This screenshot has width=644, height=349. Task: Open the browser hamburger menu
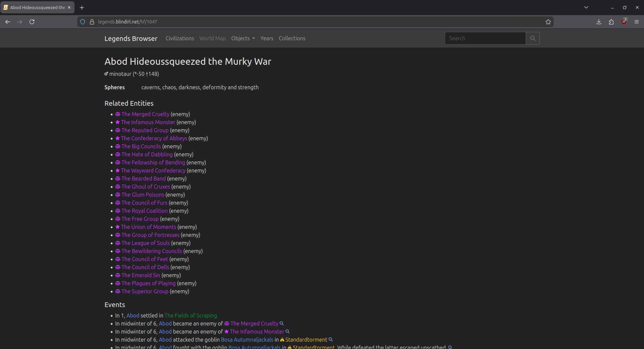(x=636, y=22)
